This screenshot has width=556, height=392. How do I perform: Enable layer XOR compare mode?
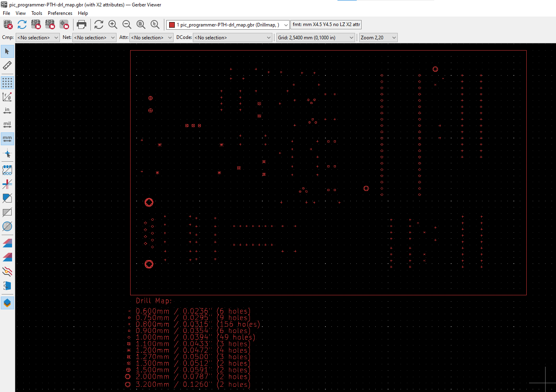7,257
